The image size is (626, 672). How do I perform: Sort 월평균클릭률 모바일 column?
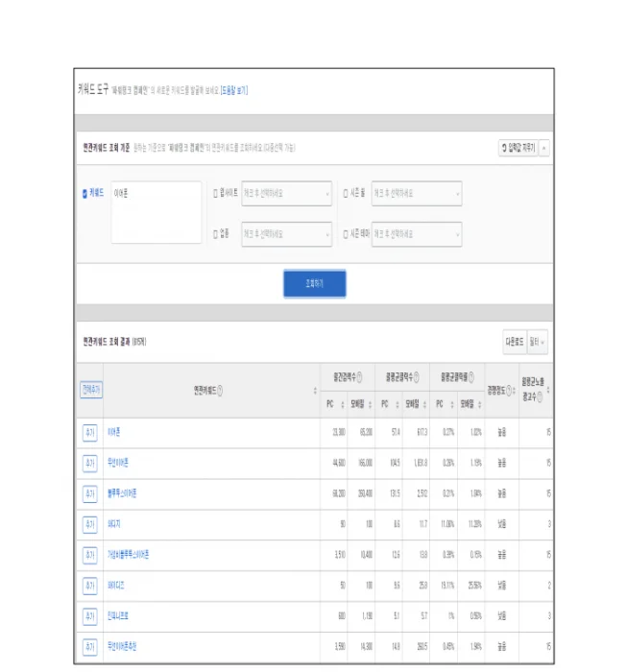(x=480, y=404)
